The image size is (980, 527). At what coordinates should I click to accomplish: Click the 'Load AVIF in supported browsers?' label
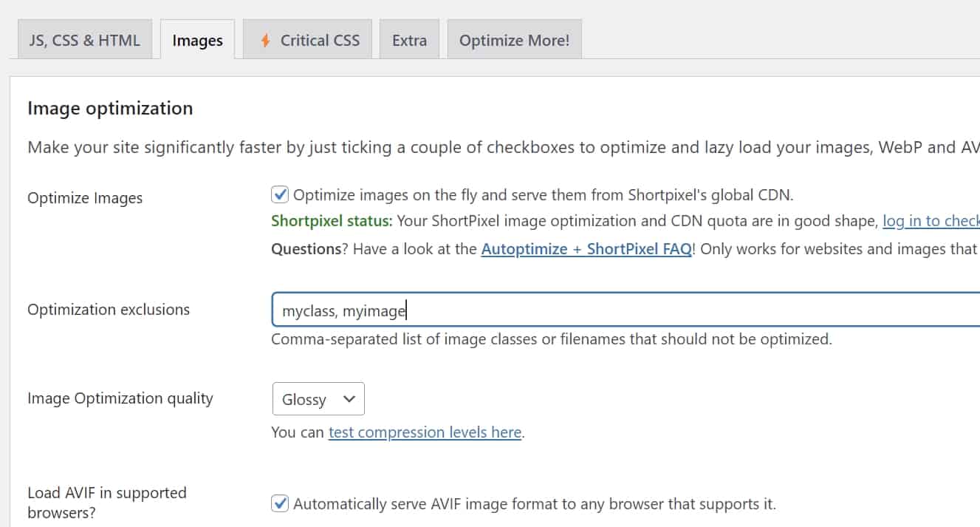106,502
